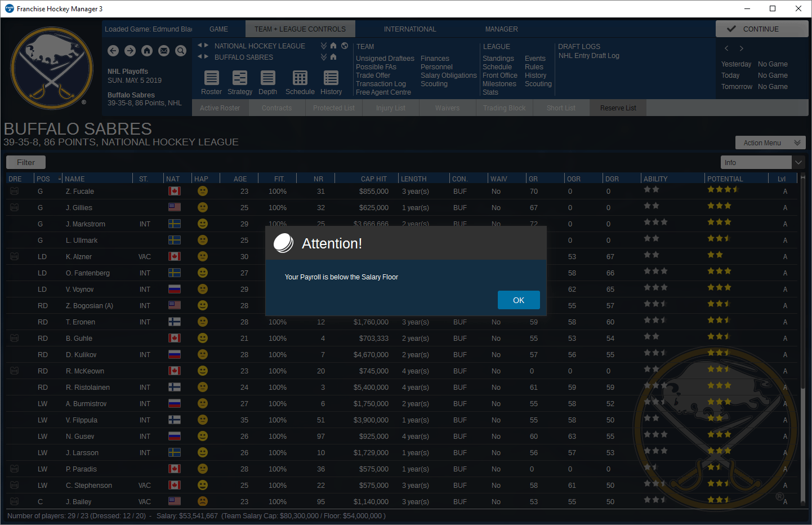
Task: Click the home icon on National Hockey League row
Action: pyautogui.click(x=333, y=46)
